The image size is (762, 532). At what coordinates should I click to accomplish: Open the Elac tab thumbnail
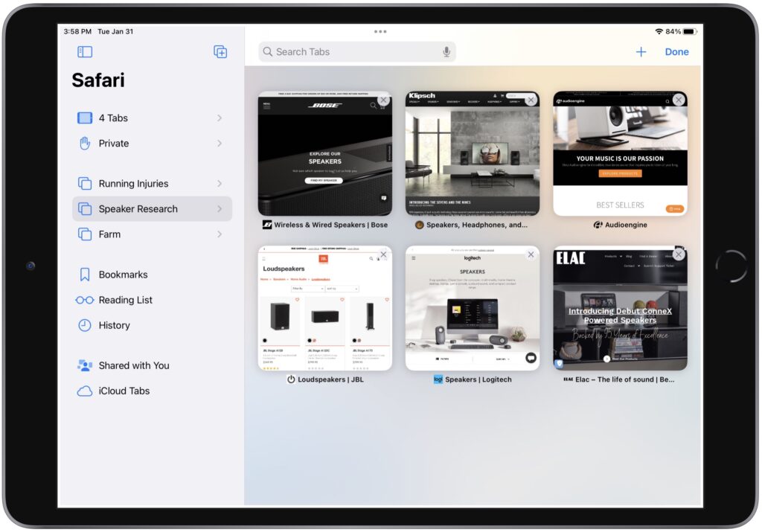[620, 308]
